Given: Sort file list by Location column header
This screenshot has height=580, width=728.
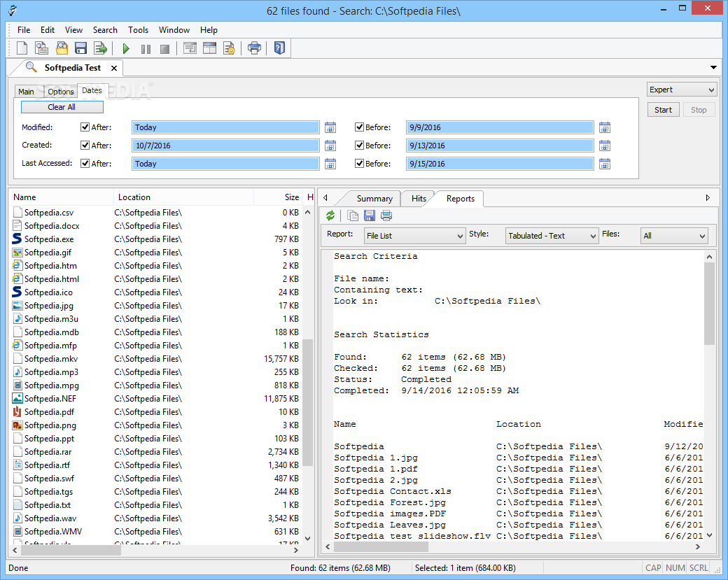Looking at the screenshot, I should [184, 197].
